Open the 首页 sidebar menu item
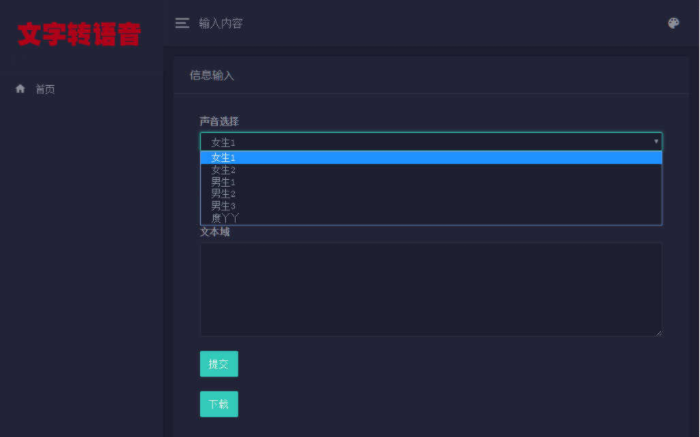The width and height of the screenshot is (700, 437). pos(45,89)
